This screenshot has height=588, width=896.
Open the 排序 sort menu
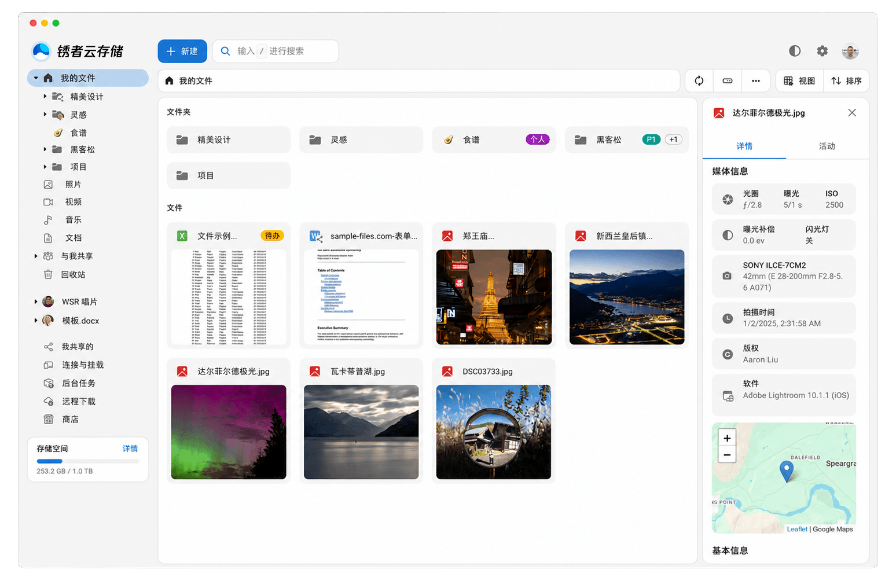tap(846, 81)
